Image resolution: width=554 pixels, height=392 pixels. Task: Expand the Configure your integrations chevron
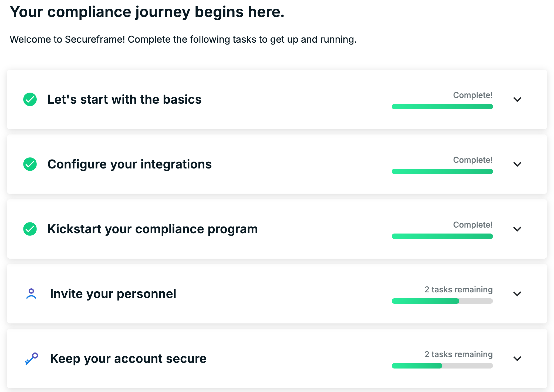tap(517, 164)
